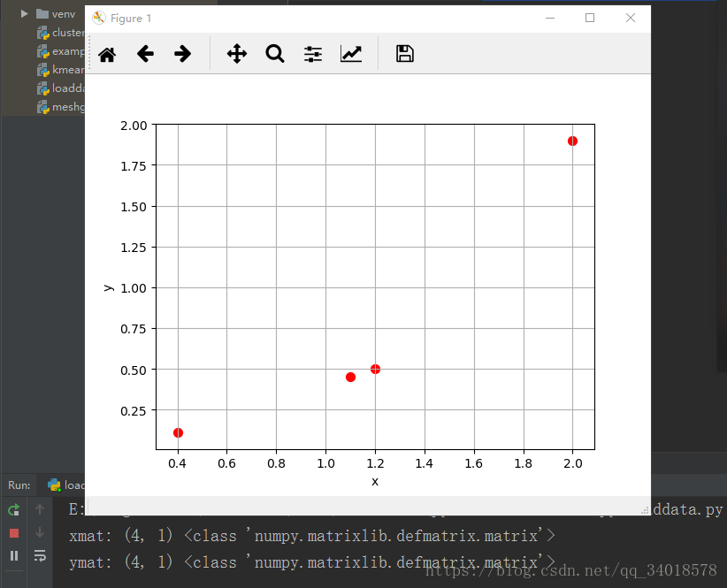The image size is (727, 588).
Task: Open the loadda Python file in project tree
Action: point(61,88)
